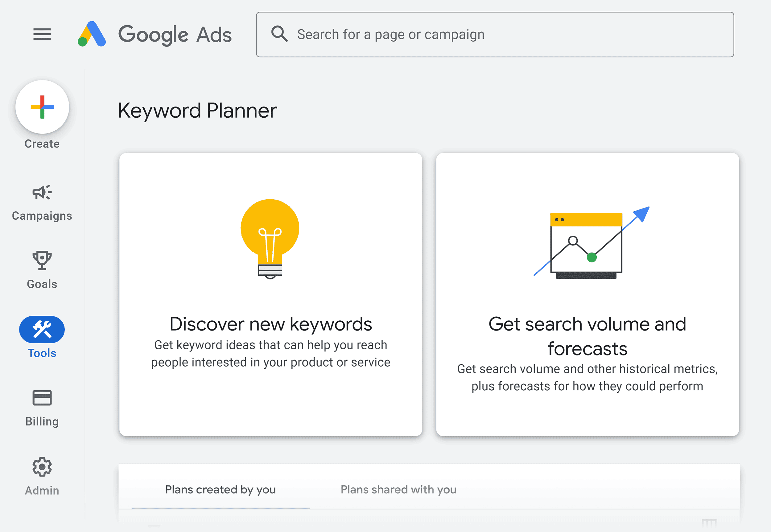Click the Create plus button icon
This screenshot has width=771, height=532.
42,107
